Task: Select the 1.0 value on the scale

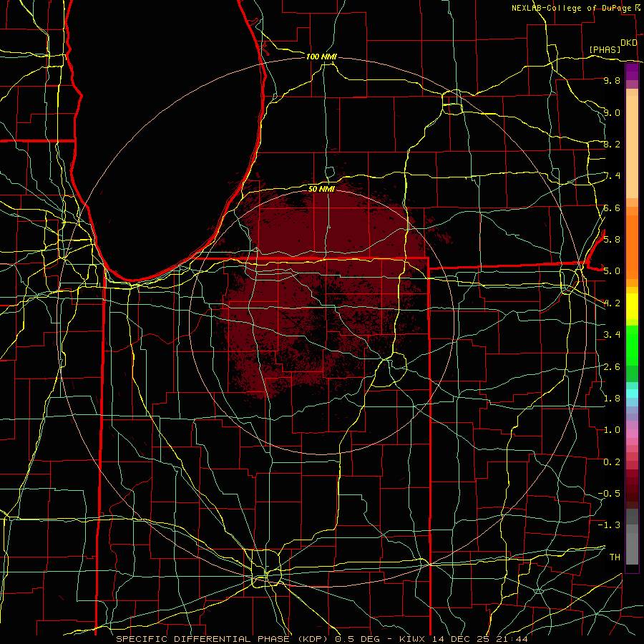Action: pos(612,429)
